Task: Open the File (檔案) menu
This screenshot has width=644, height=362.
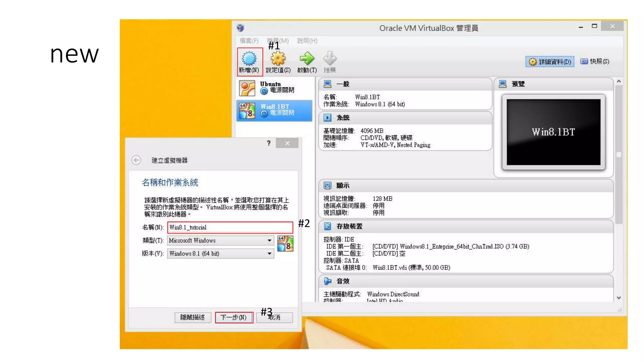Action: [x=249, y=41]
